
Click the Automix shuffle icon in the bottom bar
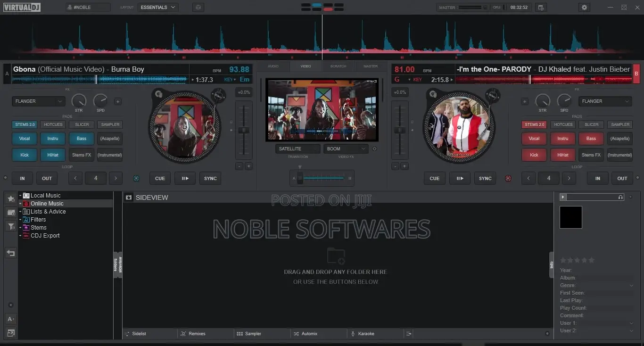click(296, 334)
